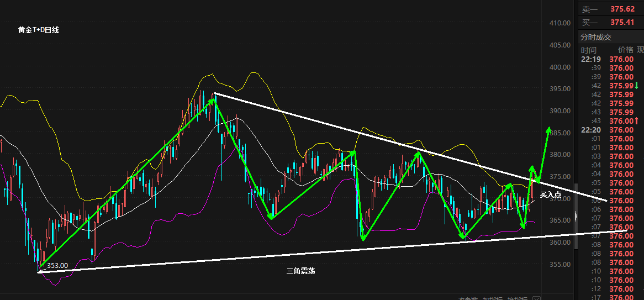The image size is (644, 300).
Task: Click the 22:20 trade row
Action: 611,130
